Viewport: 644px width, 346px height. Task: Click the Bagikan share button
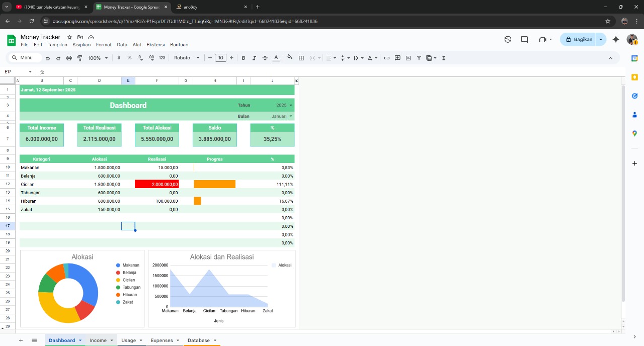[x=579, y=39]
